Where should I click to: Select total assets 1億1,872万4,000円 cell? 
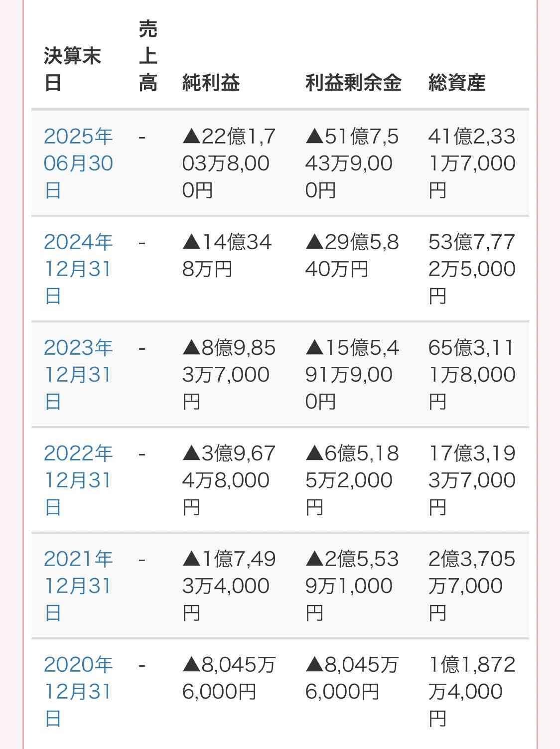pos(471,691)
